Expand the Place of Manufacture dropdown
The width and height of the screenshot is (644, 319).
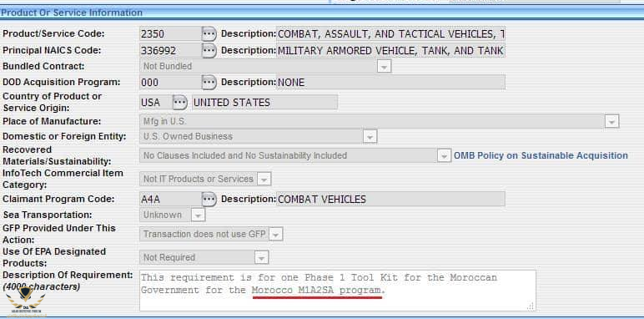[x=612, y=122]
